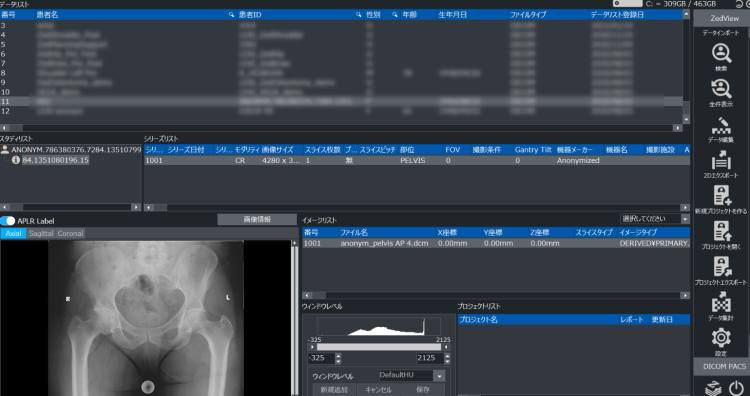Switch to the Coronal view tab
Viewport: 750px width, 396px height.
pyautogui.click(x=70, y=233)
